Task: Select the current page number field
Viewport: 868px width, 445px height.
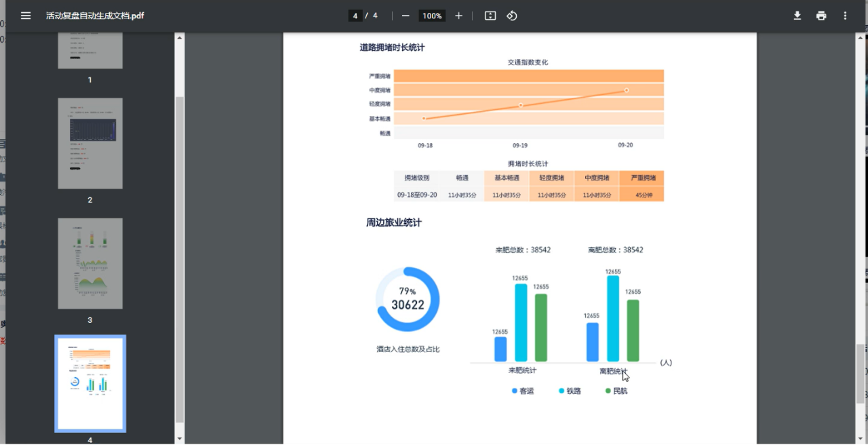Action: point(355,16)
